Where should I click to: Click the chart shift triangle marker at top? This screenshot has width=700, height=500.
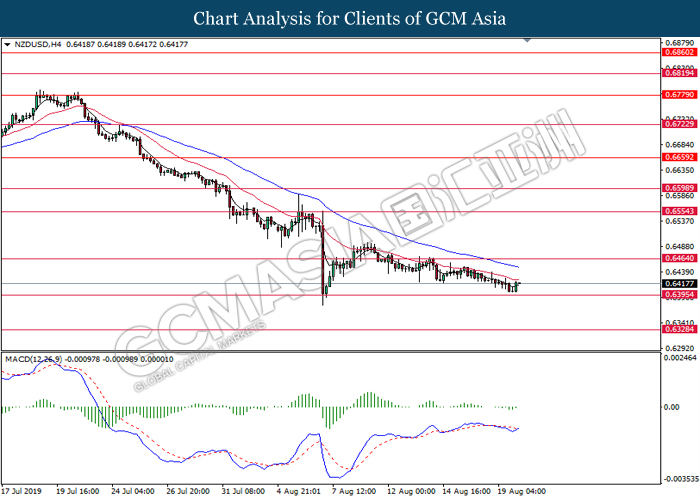[x=527, y=41]
